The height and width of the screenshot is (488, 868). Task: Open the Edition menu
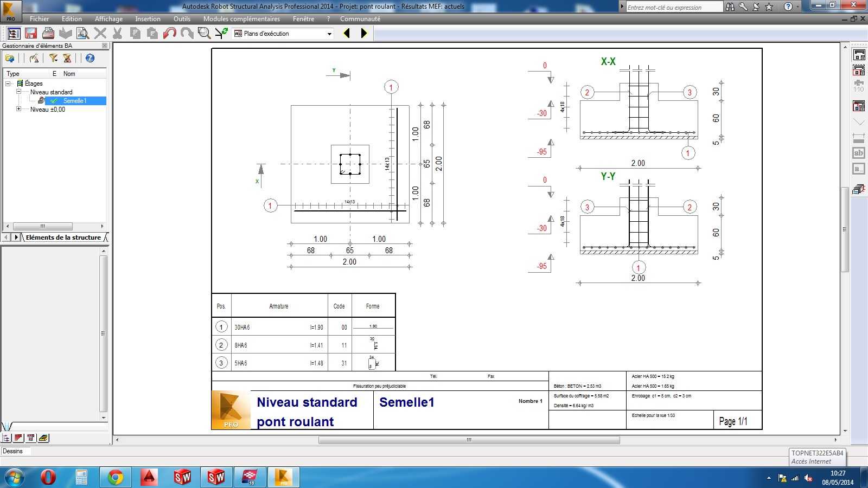pyautogui.click(x=72, y=19)
